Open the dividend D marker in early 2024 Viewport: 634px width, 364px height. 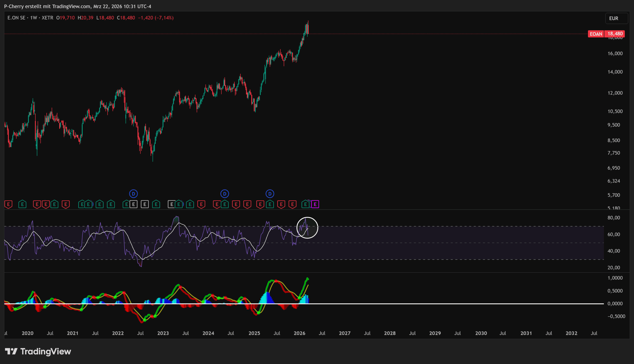[x=225, y=194]
